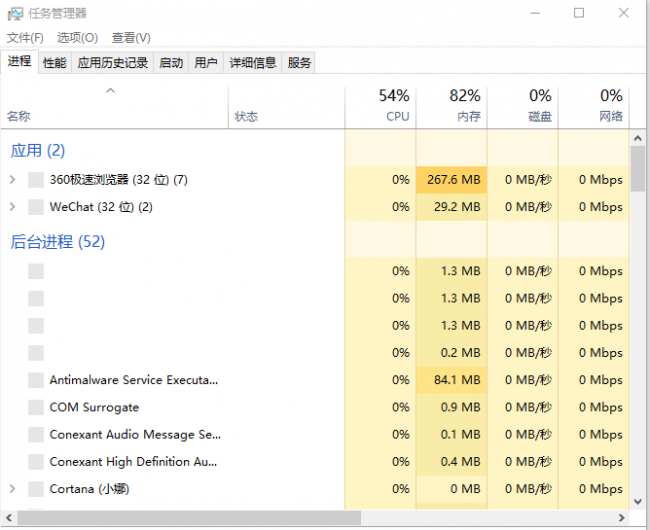
Task: Click the vertical scrollbar thumb
Action: pyautogui.click(x=638, y=169)
